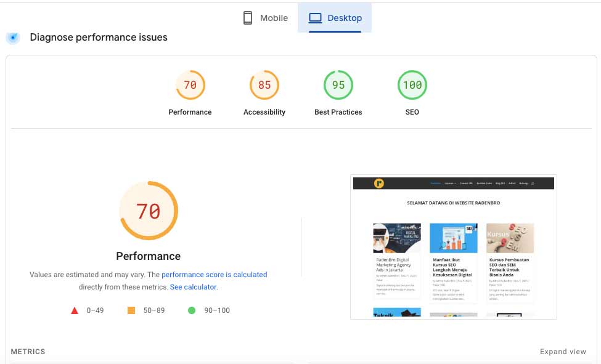Screen dimensions: 601x364
Task: Click the '0–49' legend text
Action: click(x=95, y=310)
